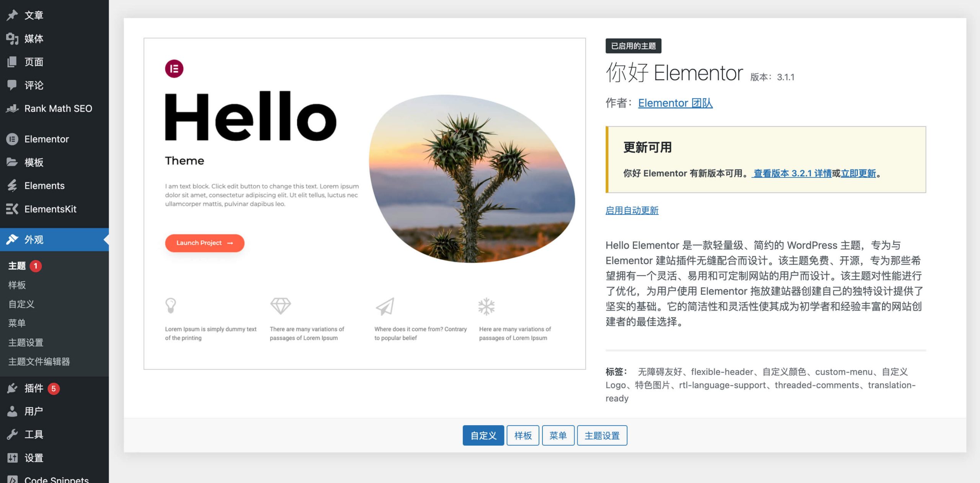This screenshot has height=483, width=980.
Task: Click the 版本: 3.1.1 version text
Action: 772,77
